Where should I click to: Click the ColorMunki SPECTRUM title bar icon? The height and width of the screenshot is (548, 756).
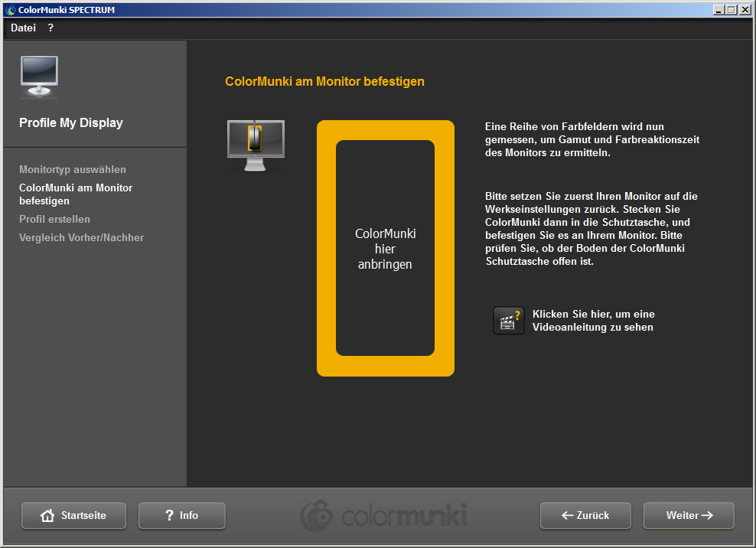tap(11, 10)
